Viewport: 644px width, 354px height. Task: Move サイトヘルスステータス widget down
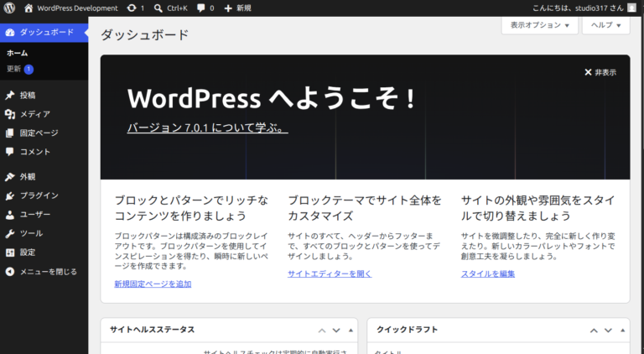click(336, 331)
